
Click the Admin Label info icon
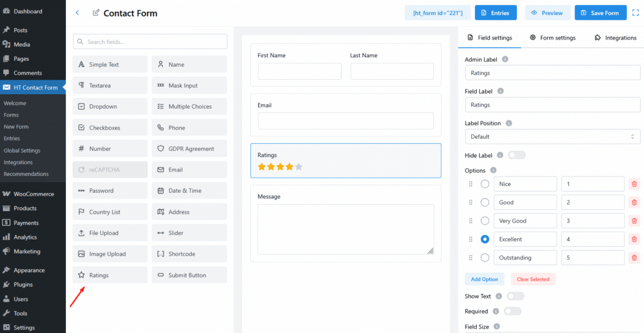tap(505, 60)
